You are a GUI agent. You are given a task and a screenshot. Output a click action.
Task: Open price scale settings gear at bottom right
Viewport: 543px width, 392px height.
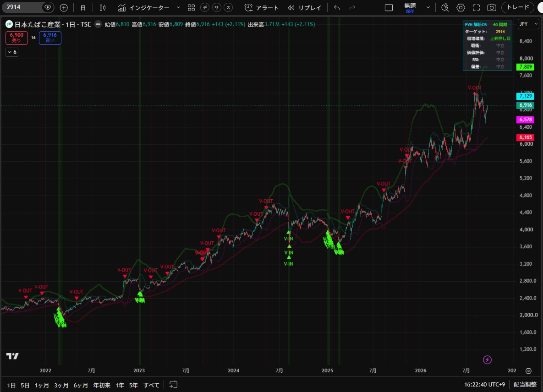click(x=528, y=371)
